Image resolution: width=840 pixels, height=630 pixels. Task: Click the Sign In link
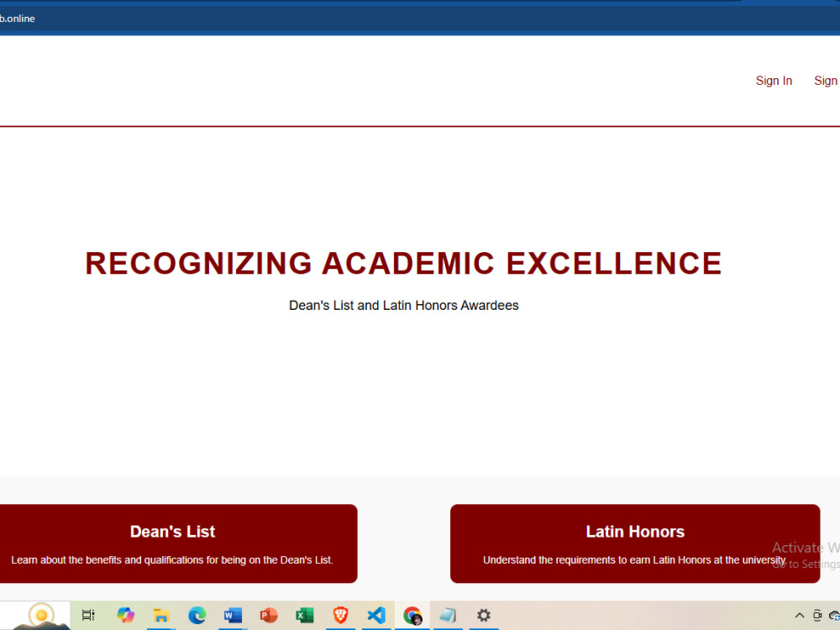[x=774, y=81]
